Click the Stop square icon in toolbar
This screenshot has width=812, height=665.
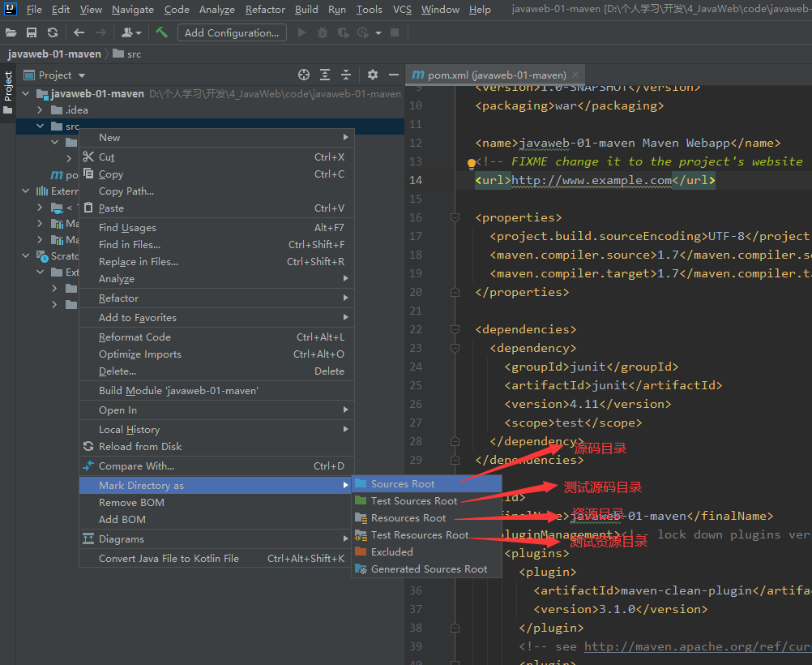pyautogui.click(x=395, y=32)
